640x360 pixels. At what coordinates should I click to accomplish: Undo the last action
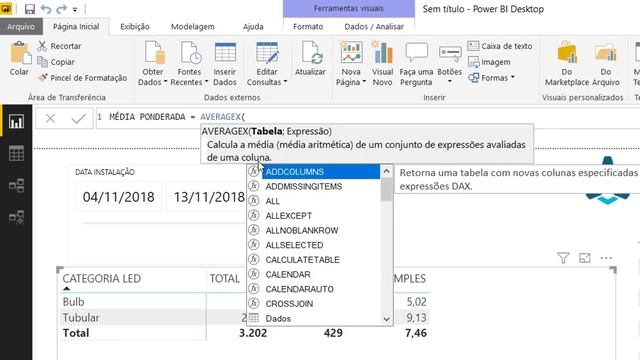(x=46, y=9)
